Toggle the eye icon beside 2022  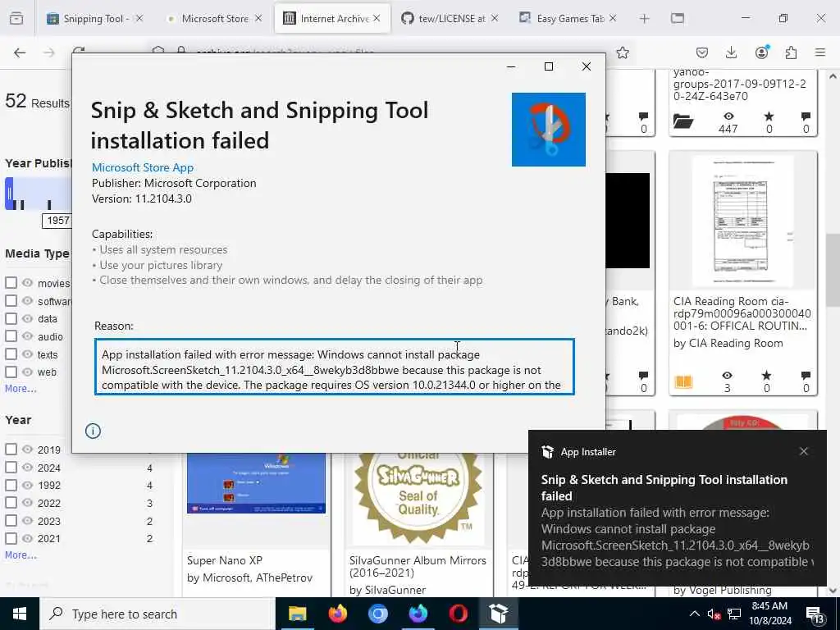point(27,503)
